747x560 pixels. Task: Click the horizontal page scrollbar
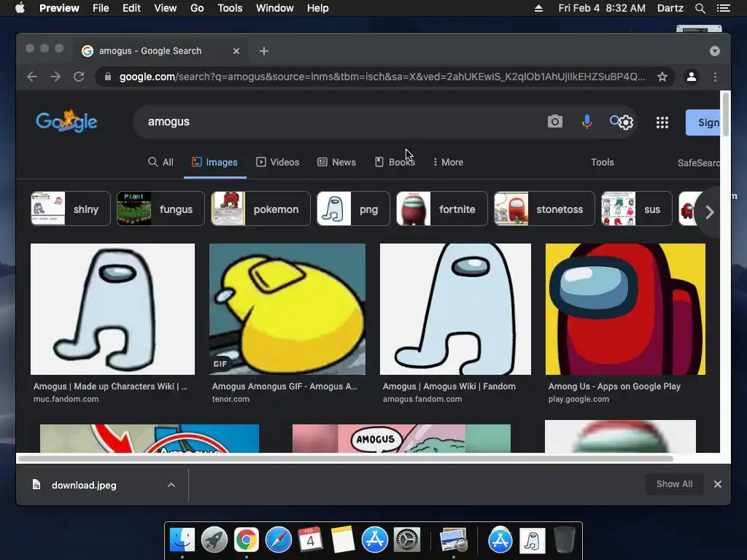click(345, 459)
